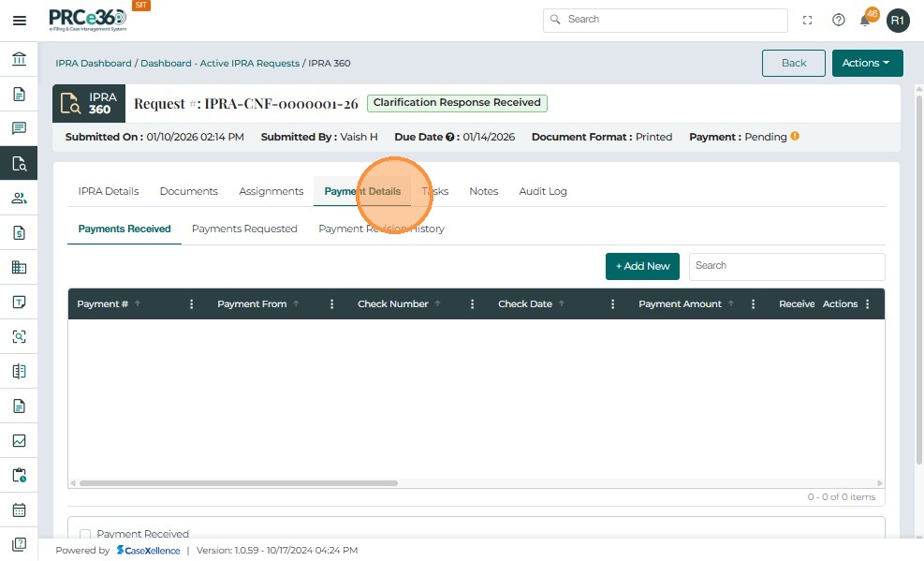Go to IPRA Dashboard breadcrumb link
This screenshot has height=561, width=924.
(93, 63)
